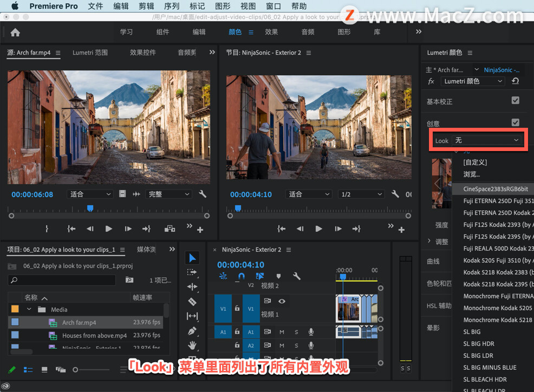Go to Out point in Program monitor

[x=356, y=229]
